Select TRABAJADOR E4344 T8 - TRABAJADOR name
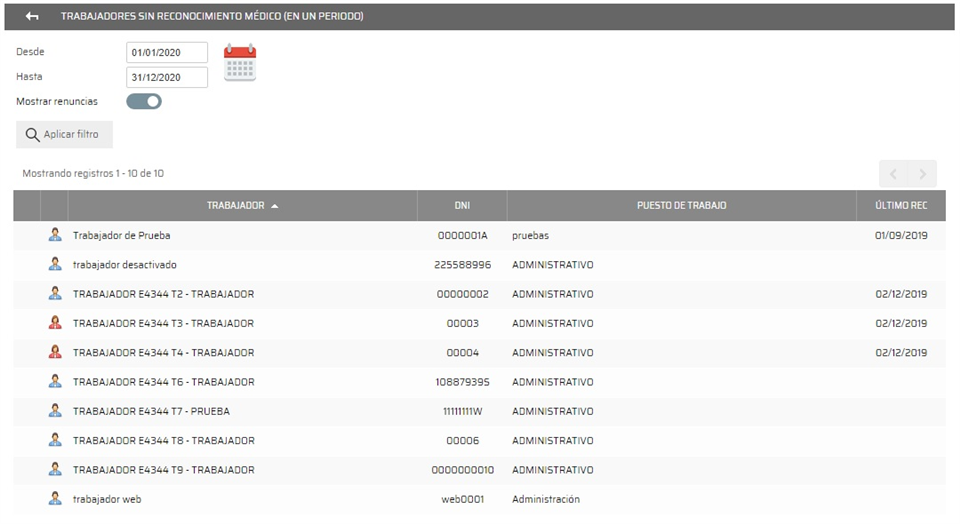The height and width of the screenshot is (524, 960). [x=163, y=441]
